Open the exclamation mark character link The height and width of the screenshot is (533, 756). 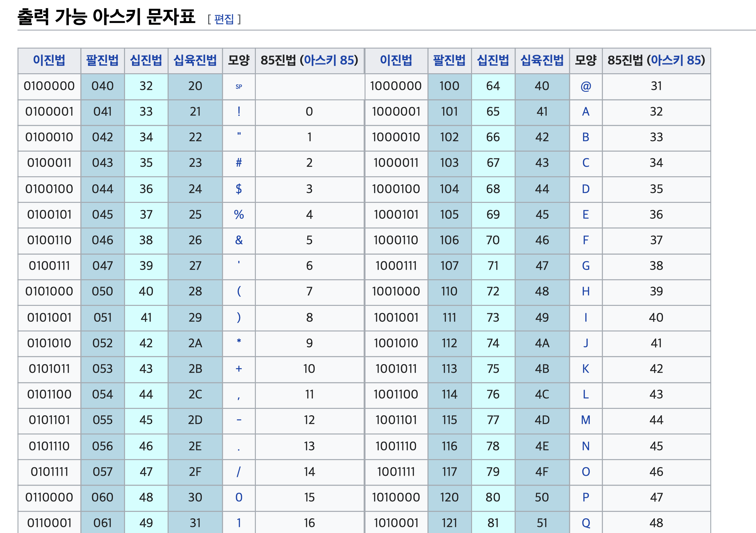tap(239, 112)
